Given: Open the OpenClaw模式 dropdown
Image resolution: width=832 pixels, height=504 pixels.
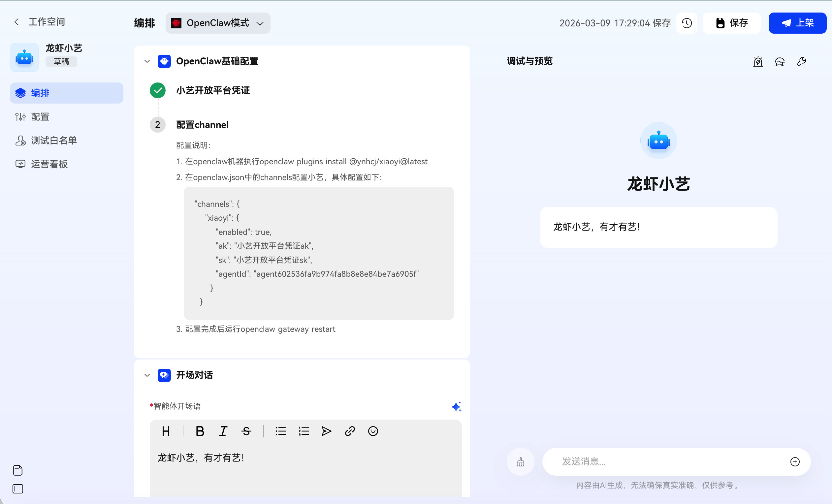Looking at the screenshot, I should coord(217,23).
